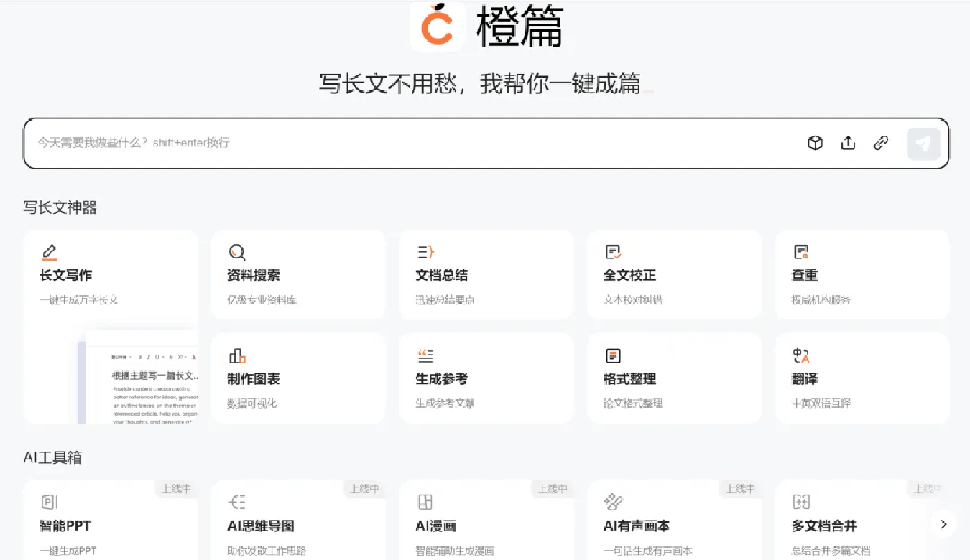Screen dimensions: 970x560
Task: Click the upload file icon in the input box
Action: click(x=848, y=143)
